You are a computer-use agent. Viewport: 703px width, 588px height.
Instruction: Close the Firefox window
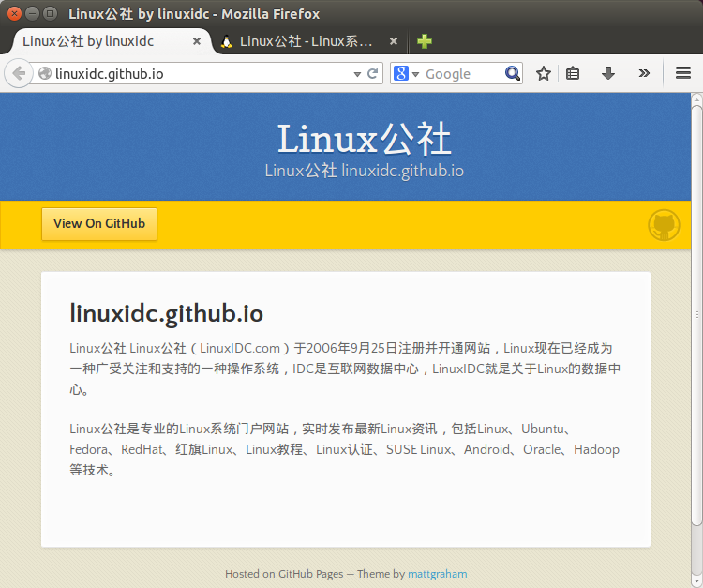pos(14,13)
